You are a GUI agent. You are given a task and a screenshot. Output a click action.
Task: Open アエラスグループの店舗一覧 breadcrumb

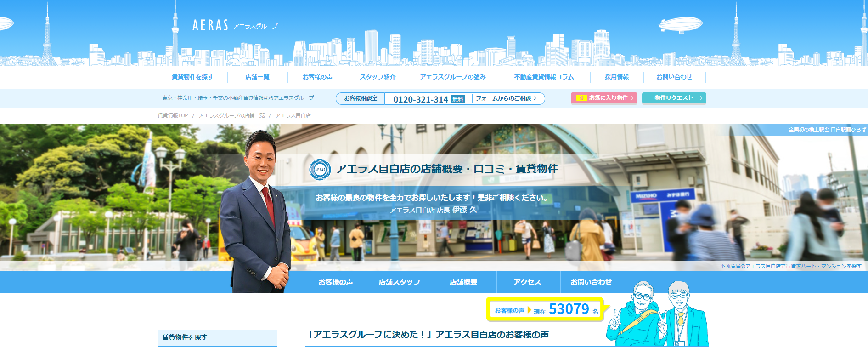(x=231, y=115)
